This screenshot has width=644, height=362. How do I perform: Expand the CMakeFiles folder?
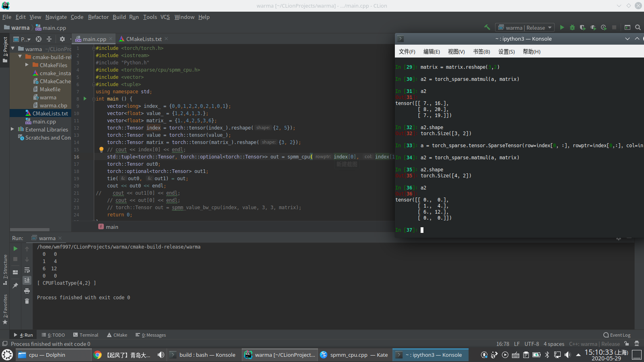(27, 65)
